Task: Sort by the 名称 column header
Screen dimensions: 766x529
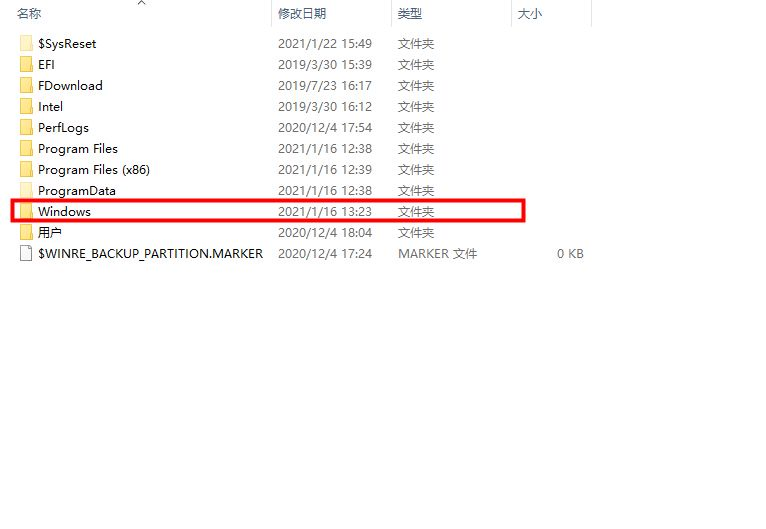Action: [29, 14]
